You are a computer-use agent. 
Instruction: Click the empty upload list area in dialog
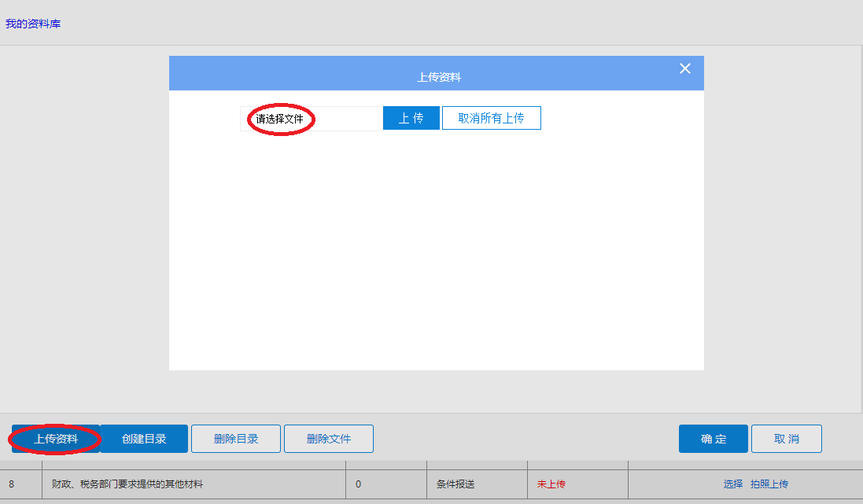(436, 252)
